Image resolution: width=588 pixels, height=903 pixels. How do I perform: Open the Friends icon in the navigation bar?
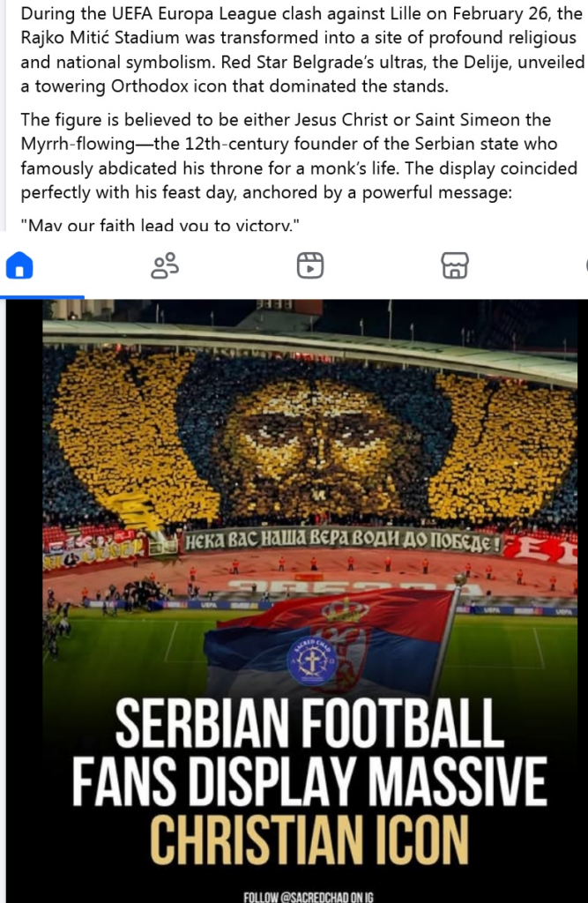pyautogui.click(x=165, y=266)
